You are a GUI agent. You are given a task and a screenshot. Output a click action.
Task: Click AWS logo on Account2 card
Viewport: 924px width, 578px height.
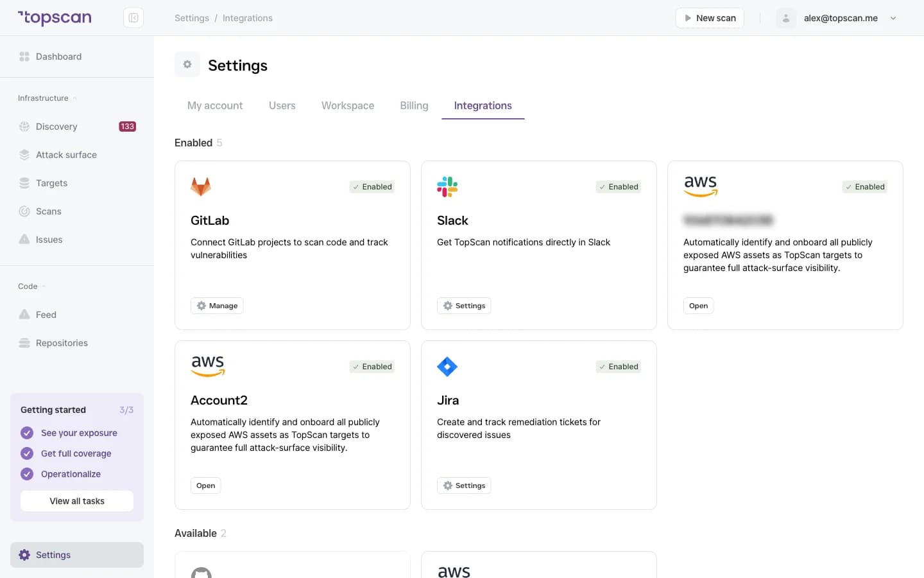pos(208,366)
